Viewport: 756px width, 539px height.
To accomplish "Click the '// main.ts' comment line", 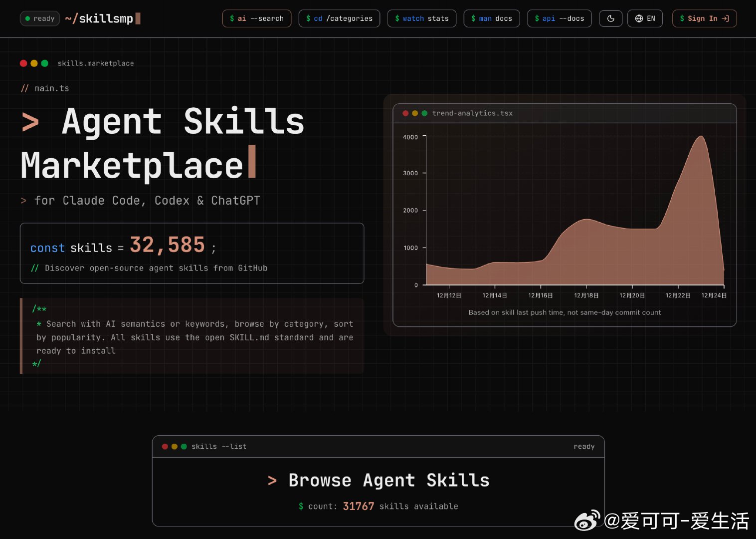I will (x=45, y=88).
